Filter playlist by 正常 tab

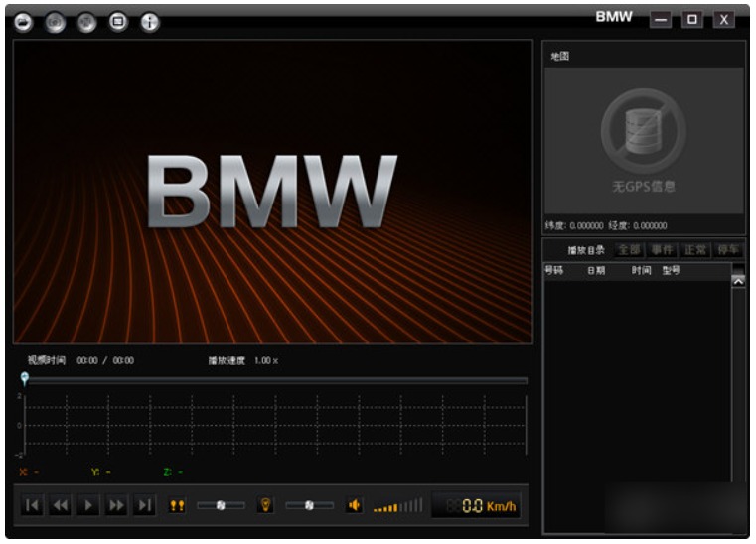[x=694, y=249]
